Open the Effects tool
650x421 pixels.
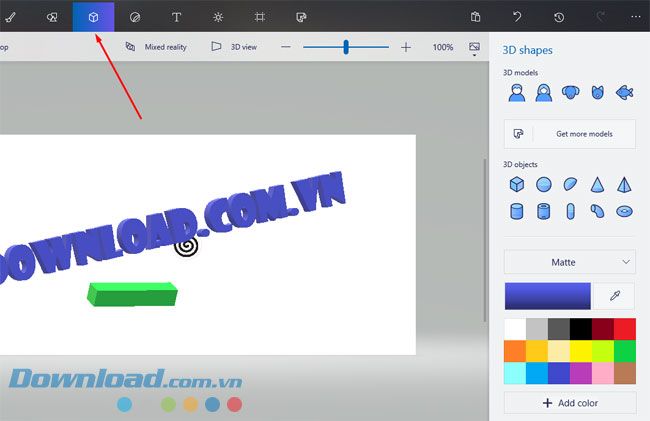point(218,17)
